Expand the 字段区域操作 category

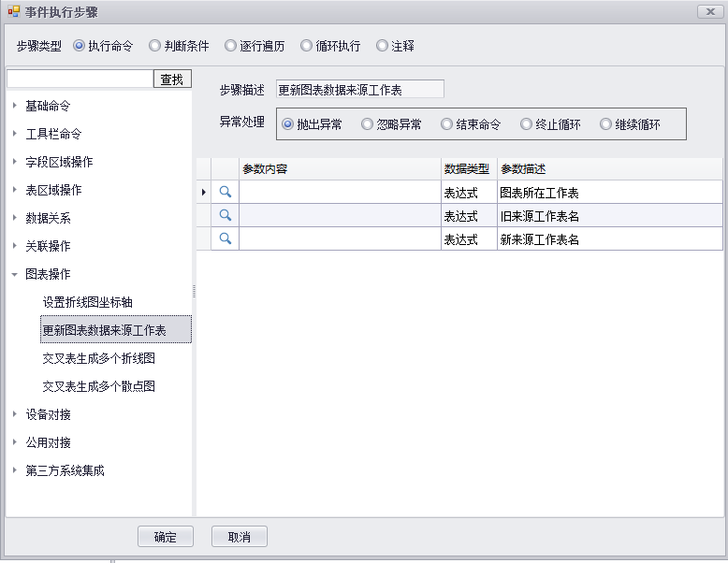click(15, 162)
